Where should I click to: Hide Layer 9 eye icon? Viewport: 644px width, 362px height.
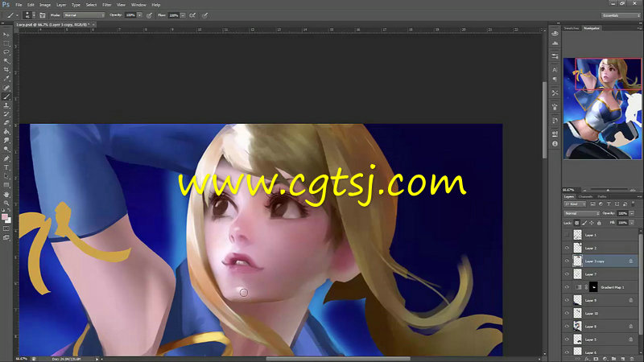coord(568,300)
